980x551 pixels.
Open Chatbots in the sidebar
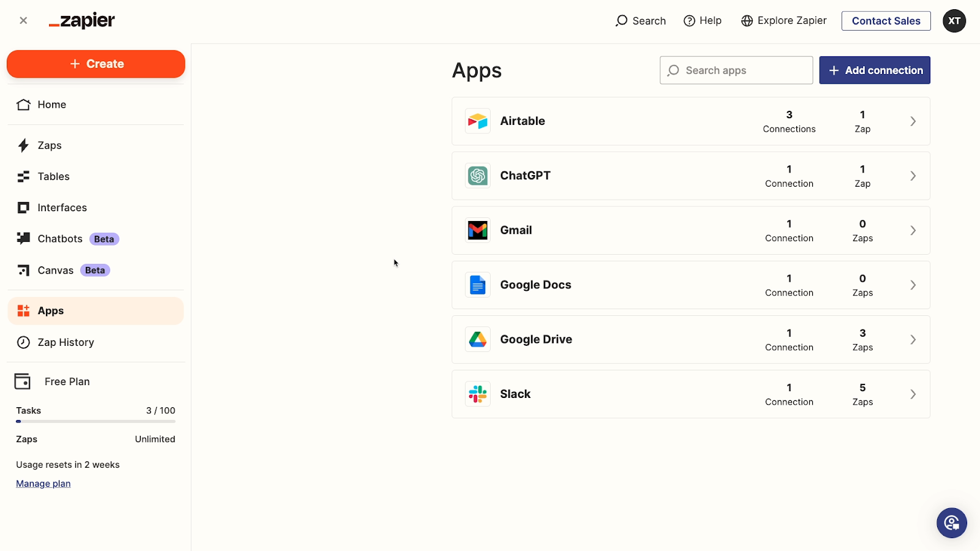pyautogui.click(x=96, y=239)
